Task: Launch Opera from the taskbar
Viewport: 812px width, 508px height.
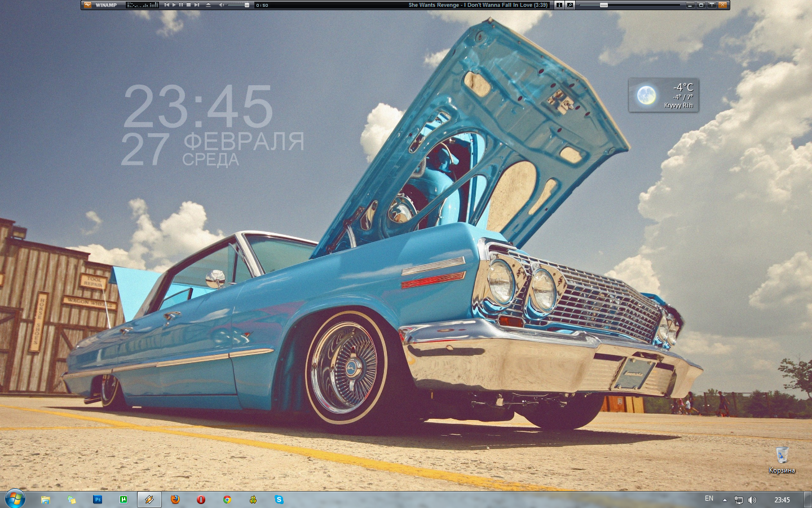Action: [x=201, y=500]
